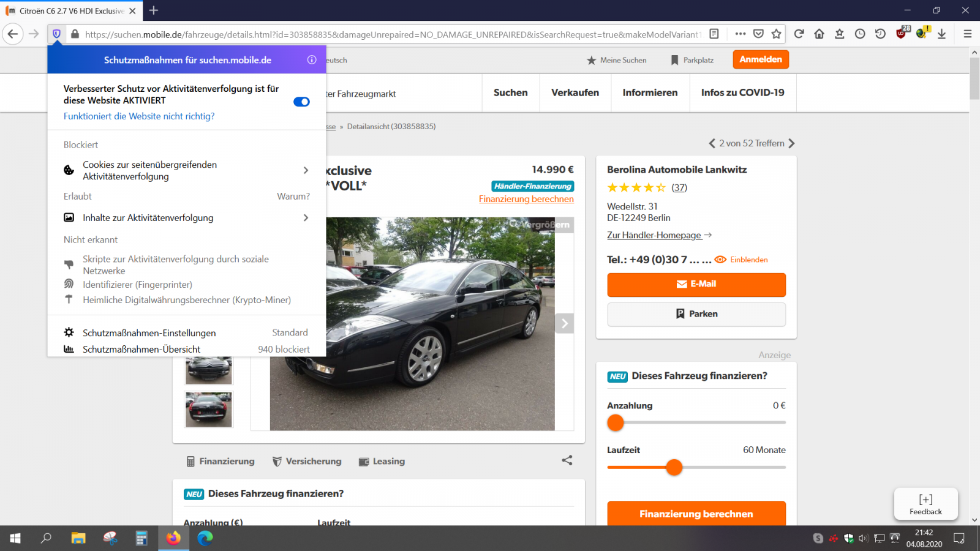
Task: Reveal phone number with Einblenden
Action: coord(741,260)
